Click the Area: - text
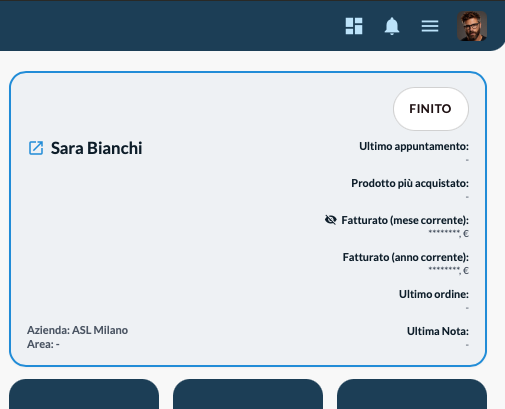Screen dimensions: 505x409 (43, 344)
